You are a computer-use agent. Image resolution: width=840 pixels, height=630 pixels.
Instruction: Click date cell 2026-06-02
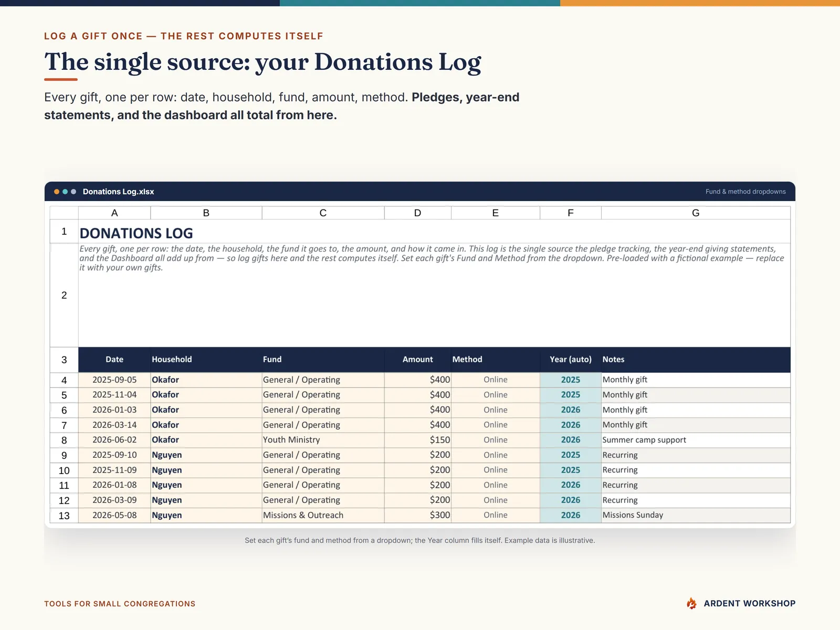point(114,440)
